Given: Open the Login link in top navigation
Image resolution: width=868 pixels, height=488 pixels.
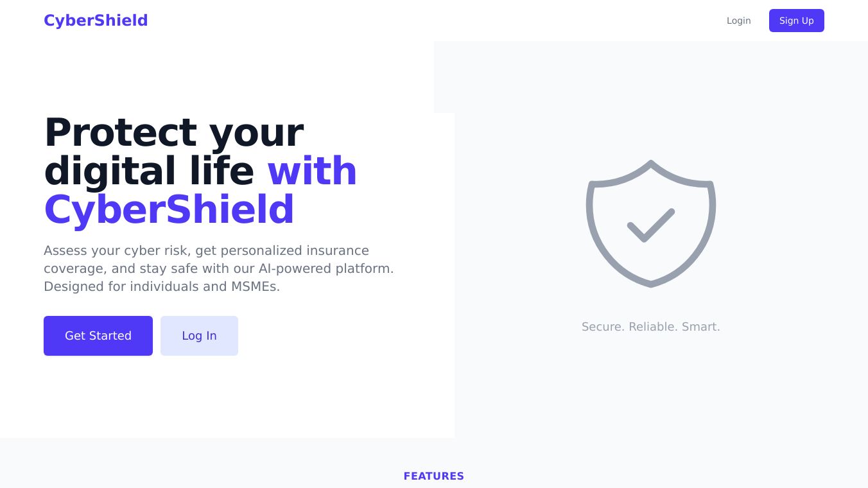Looking at the screenshot, I should tap(738, 21).
